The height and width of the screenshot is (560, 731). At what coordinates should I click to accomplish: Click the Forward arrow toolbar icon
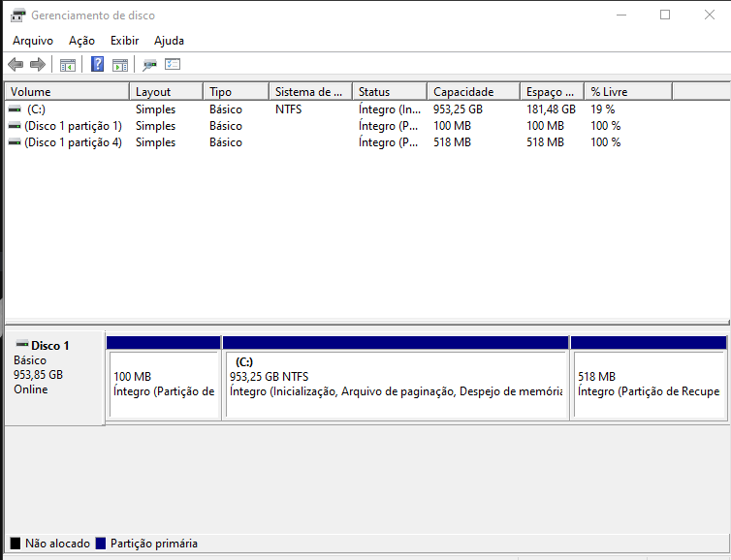tap(38, 64)
